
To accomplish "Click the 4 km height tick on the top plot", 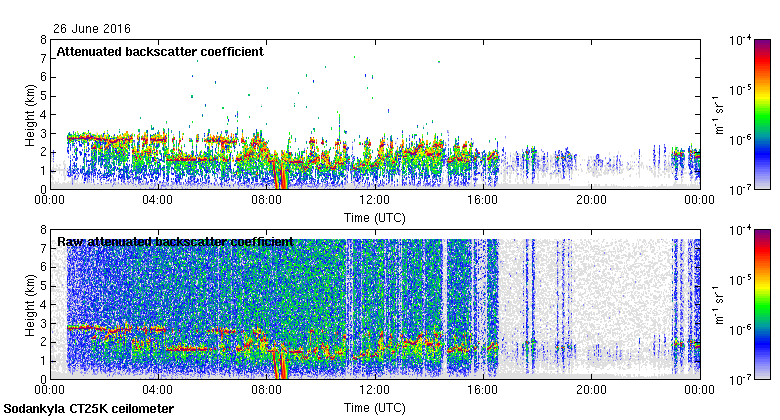I will 43,114.
